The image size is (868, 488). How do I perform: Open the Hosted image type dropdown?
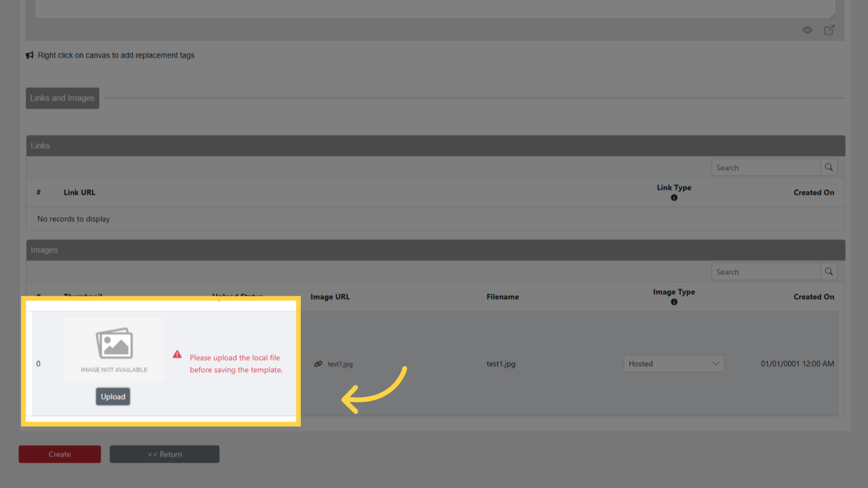674,364
